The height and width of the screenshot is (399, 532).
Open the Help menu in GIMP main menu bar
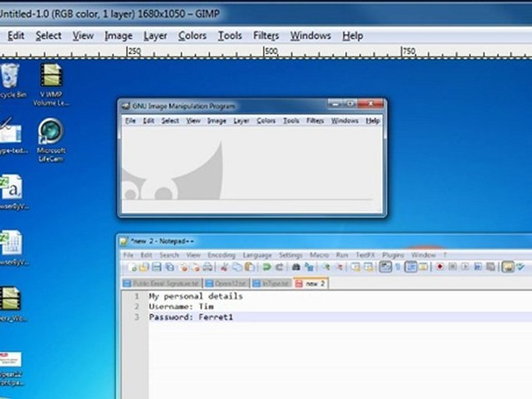click(352, 35)
